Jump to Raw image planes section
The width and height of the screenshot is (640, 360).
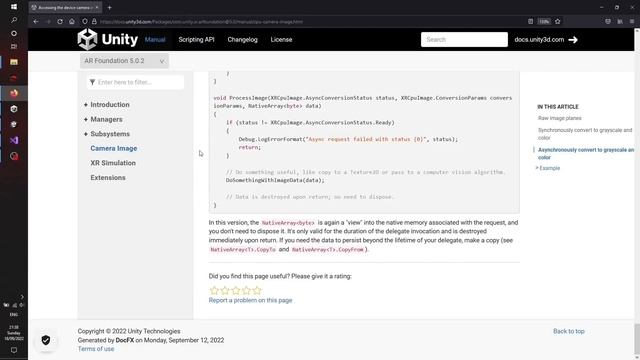tap(560, 118)
